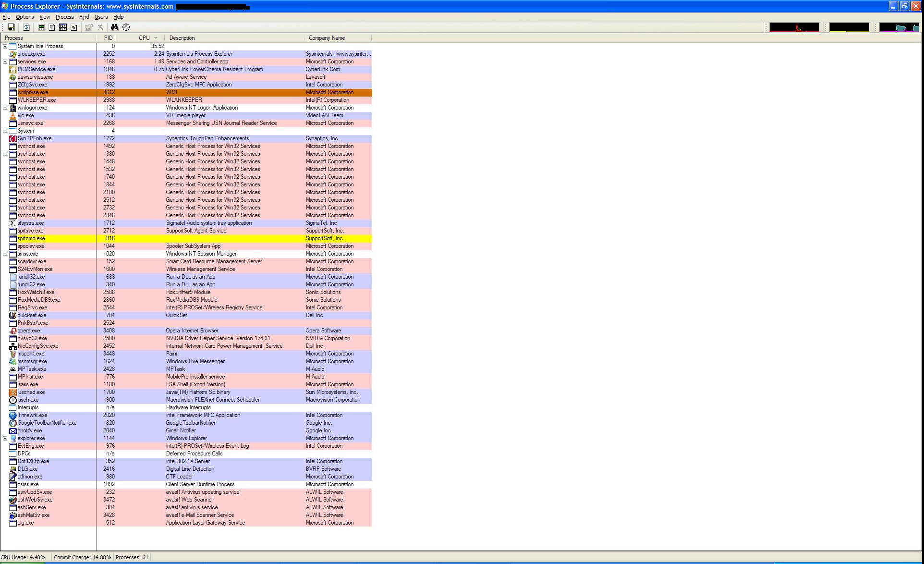924x564 pixels.
Task: Click the iFrmewrk.exe globe icon
Action: 13,415
